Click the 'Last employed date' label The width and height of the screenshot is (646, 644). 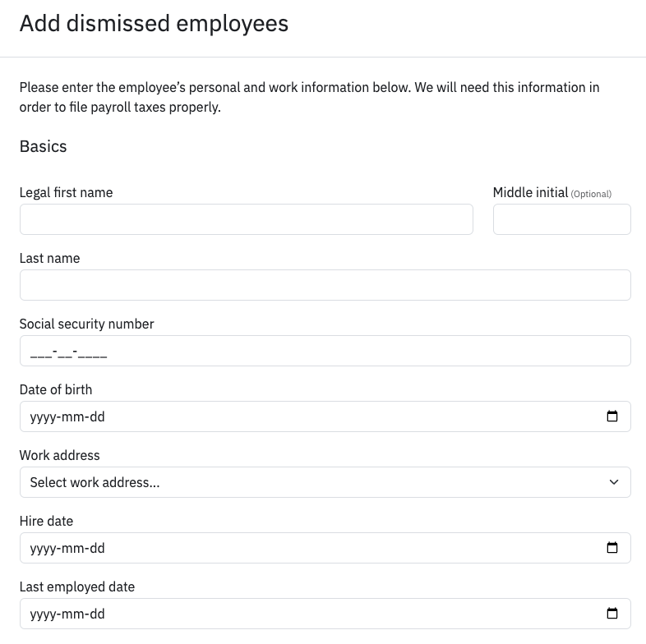(x=76, y=586)
